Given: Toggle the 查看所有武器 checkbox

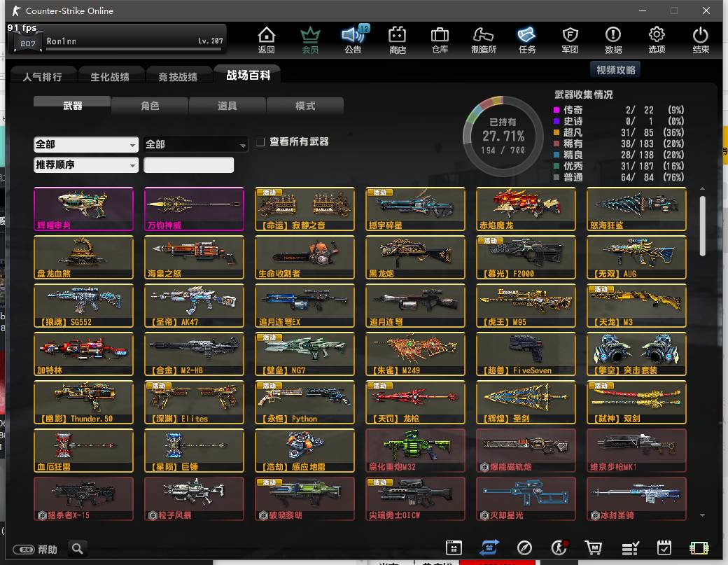Looking at the screenshot, I should click(x=260, y=141).
